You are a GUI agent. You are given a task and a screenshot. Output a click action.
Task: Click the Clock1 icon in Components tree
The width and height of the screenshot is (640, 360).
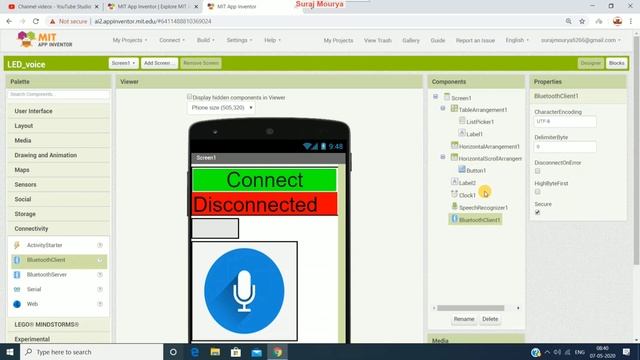tap(454, 194)
